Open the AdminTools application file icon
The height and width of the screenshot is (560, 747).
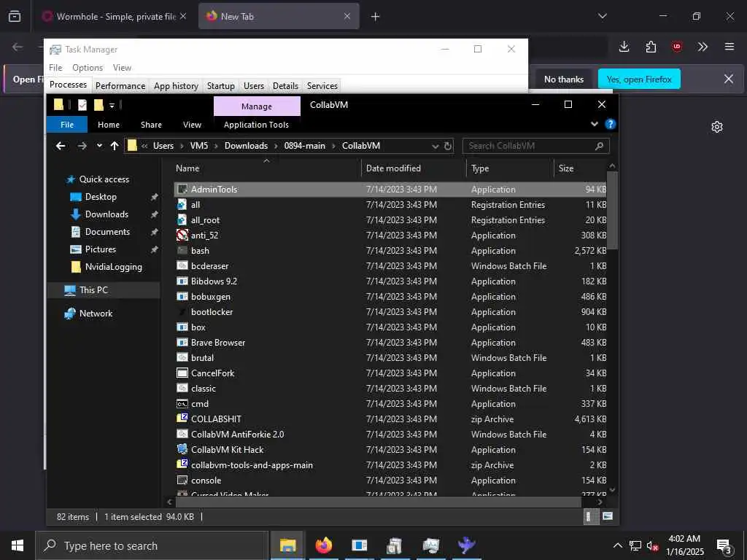(x=182, y=189)
